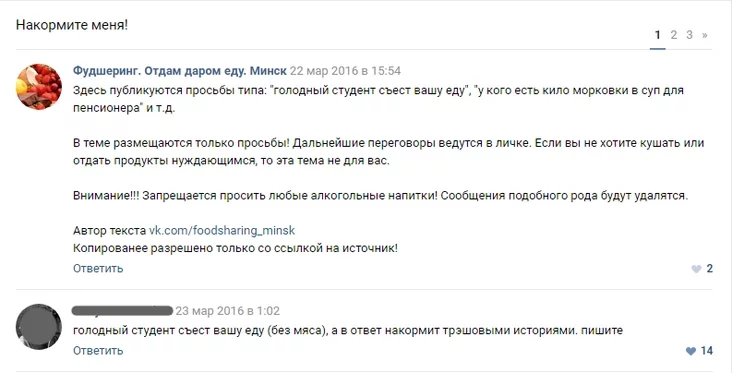Click the comment text about голодный студент без мяса
The height and width of the screenshot is (373, 732).
pos(348,331)
